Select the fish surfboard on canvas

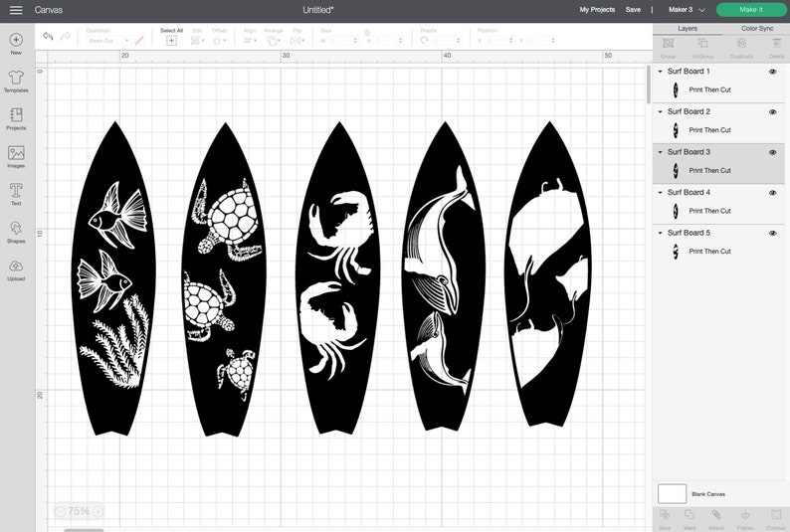(113, 278)
